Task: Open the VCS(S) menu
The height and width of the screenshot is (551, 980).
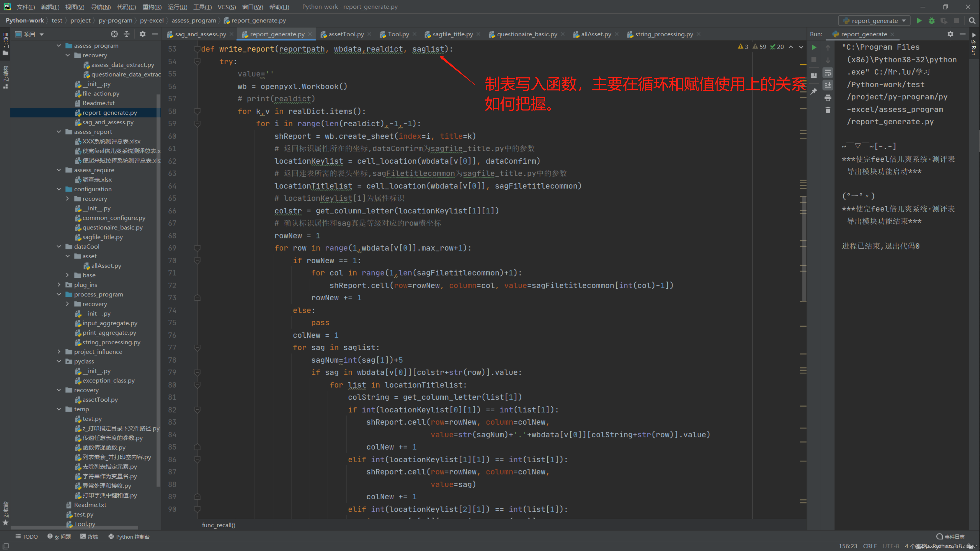Action: (226, 7)
